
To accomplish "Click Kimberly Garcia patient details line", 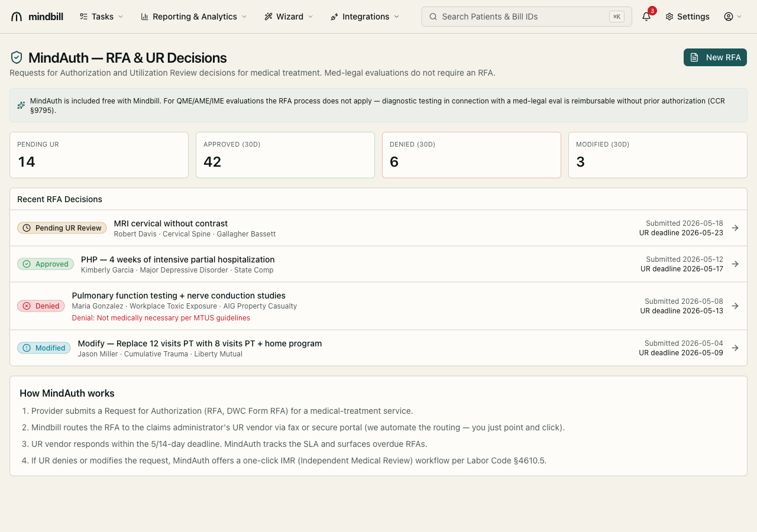I will pos(177,270).
